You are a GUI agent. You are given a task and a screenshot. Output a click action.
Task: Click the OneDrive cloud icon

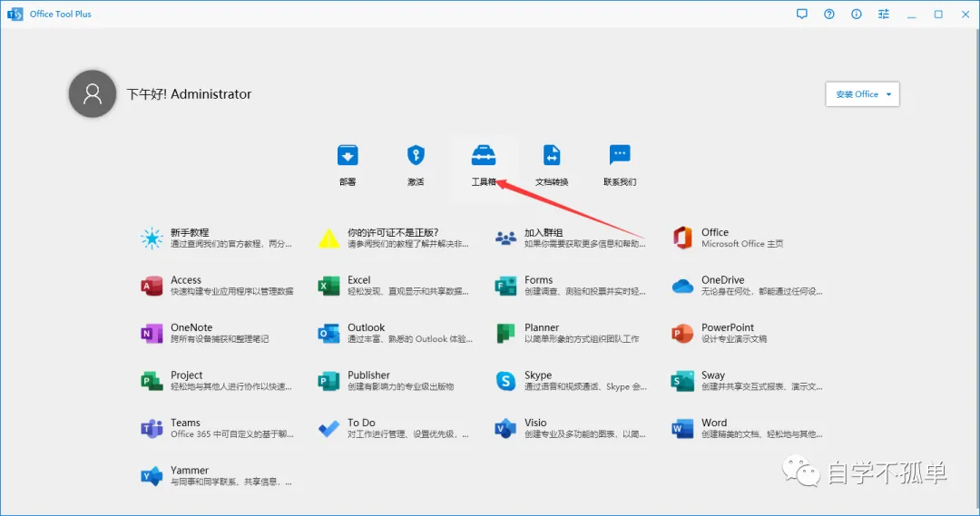pos(682,286)
